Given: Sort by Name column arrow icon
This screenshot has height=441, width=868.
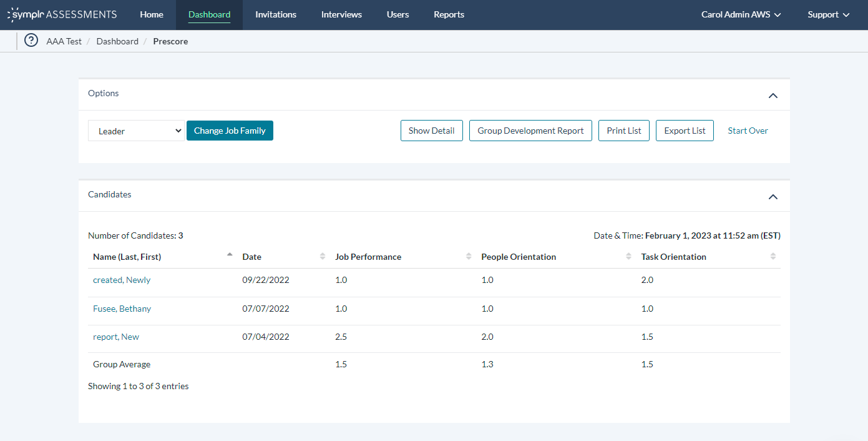Looking at the screenshot, I should (230, 255).
